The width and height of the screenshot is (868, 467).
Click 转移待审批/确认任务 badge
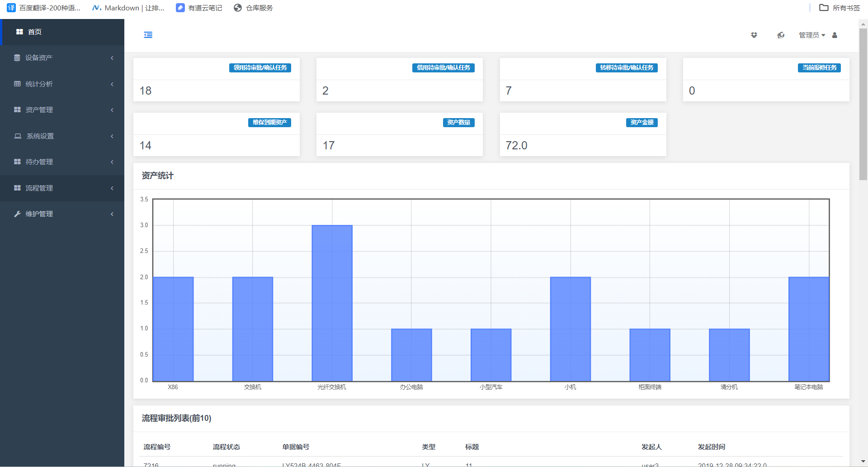coord(627,67)
